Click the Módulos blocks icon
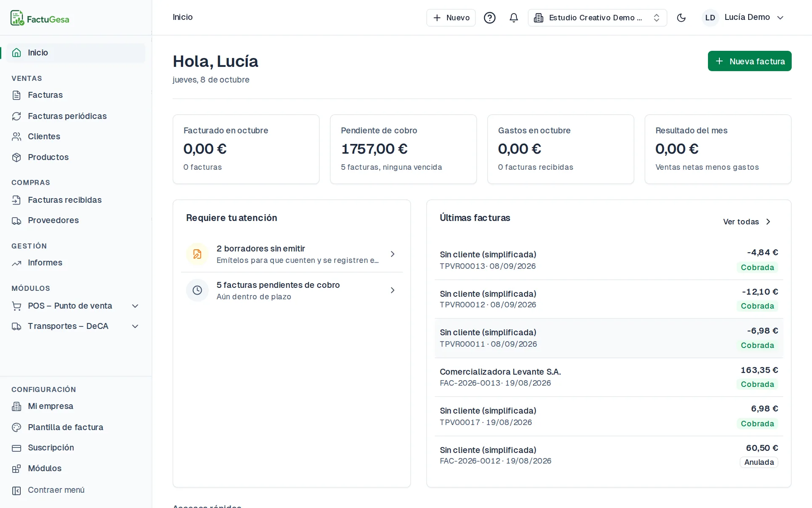The height and width of the screenshot is (508, 812). pyautogui.click(x=16, y=469)
